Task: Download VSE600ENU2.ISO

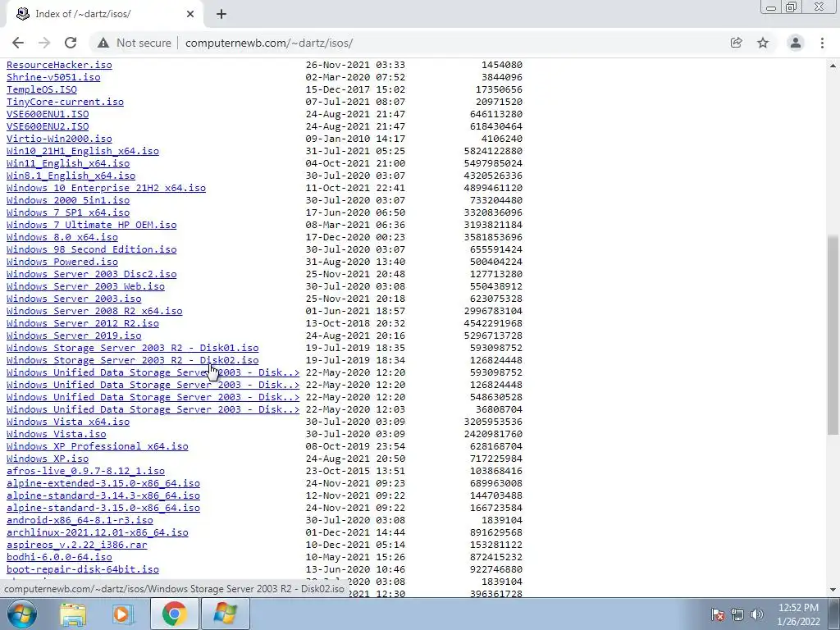Action: (x=47, y=126)
